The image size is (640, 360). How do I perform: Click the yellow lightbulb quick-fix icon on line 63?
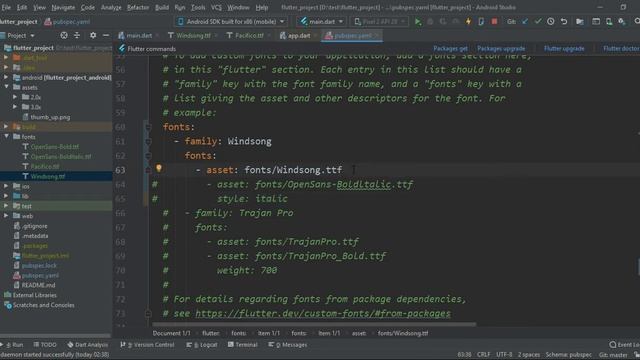pyautogui.click(x=159, y=168)
